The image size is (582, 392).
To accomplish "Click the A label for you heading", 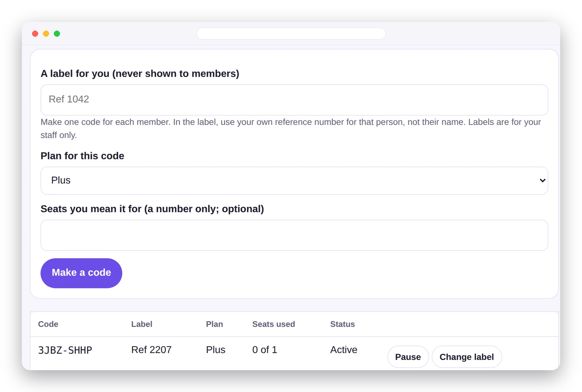I will point(140,73).
